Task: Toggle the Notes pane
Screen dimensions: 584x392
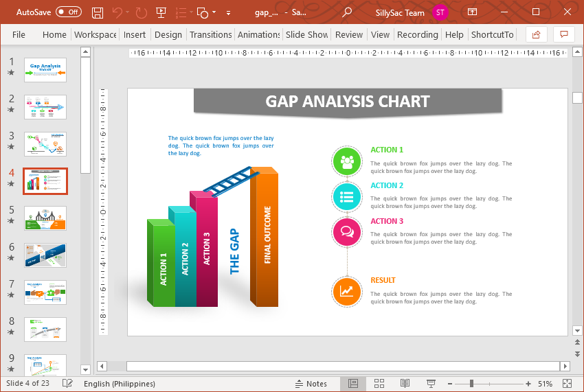Action: (x=311, y=384)
